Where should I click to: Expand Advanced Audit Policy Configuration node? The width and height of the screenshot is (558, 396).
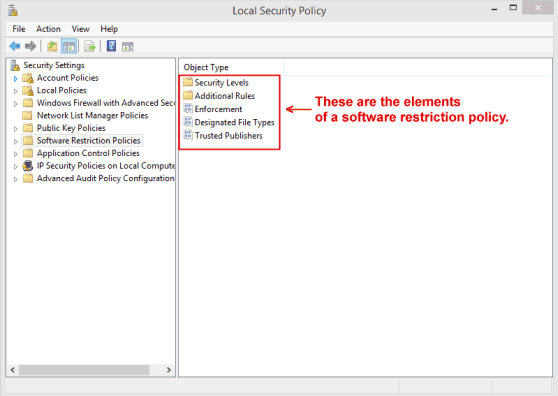[15, 179]
